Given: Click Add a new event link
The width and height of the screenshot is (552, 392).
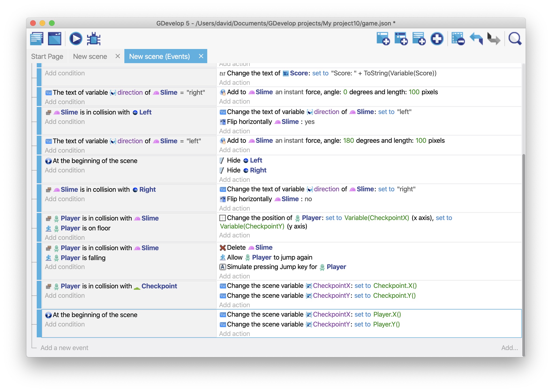Looking at the screenshot, I should [x=64, y=348].
